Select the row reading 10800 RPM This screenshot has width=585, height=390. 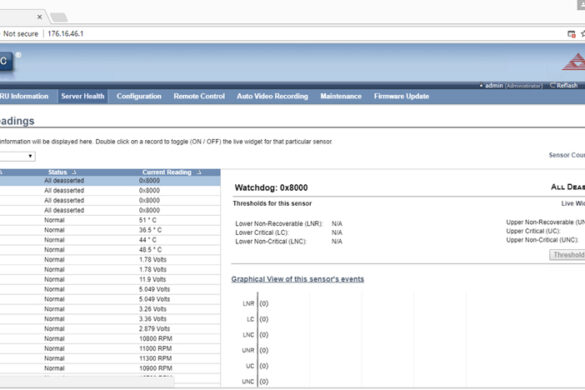(110, 338)
